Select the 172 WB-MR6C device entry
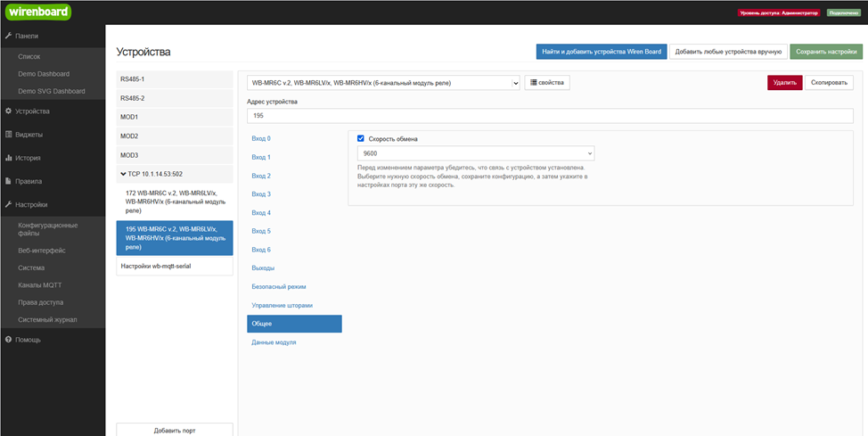The width and height of the screenshot is (868, 436). 174,202
